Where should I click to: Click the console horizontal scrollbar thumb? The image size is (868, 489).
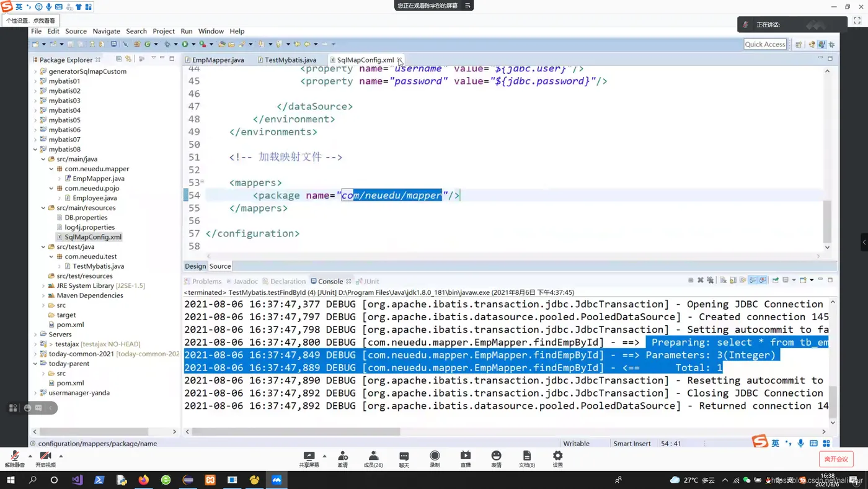[x=296, y=431]
